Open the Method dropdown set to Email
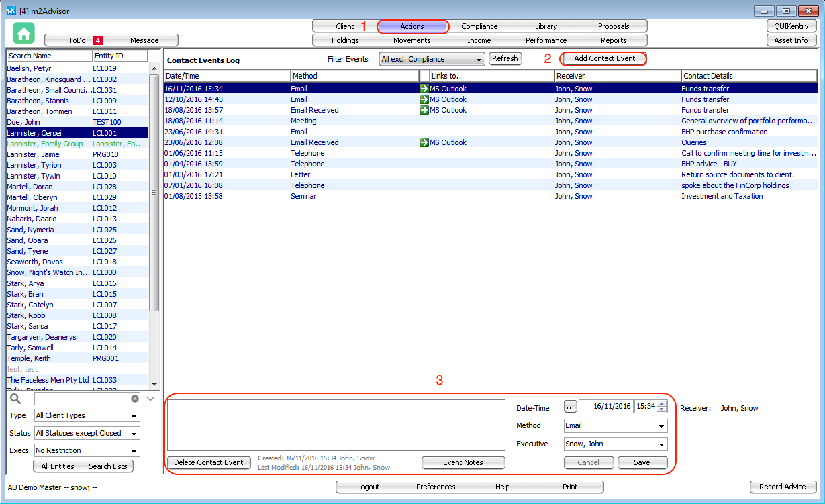The height and width of the screenshot is (504, 825). coord(616,425)
